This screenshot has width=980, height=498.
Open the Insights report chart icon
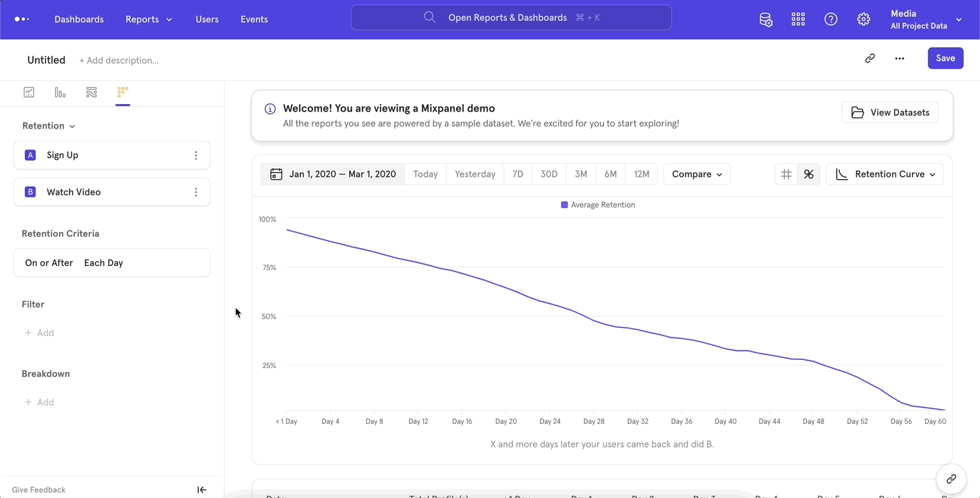[x=29, y=91]
